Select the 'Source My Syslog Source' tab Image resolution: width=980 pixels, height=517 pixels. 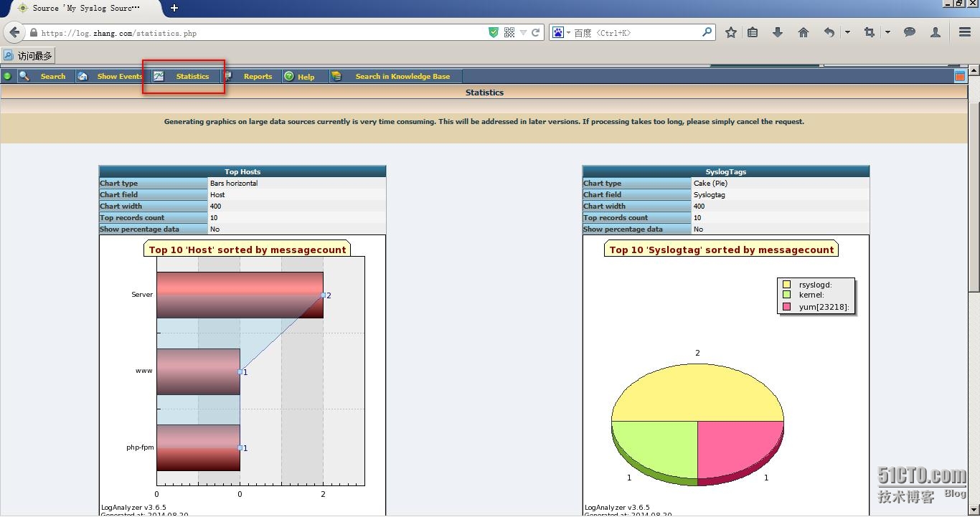86,8
